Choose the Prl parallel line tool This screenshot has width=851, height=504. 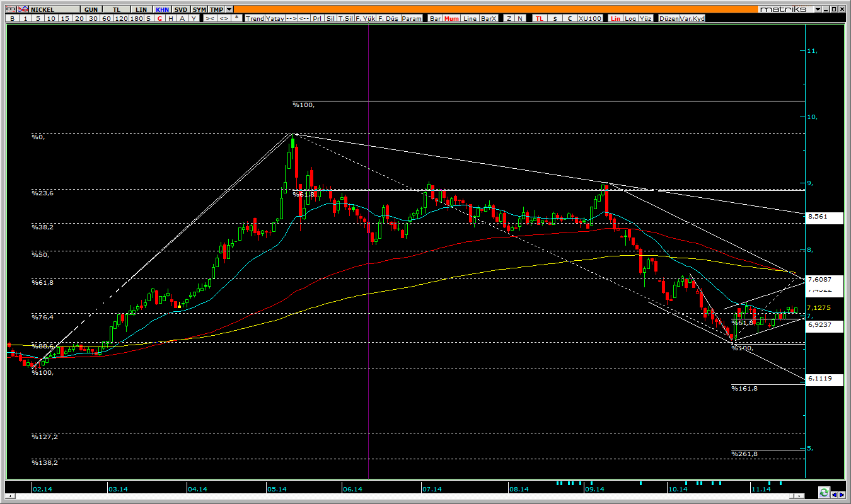[317, 18]
